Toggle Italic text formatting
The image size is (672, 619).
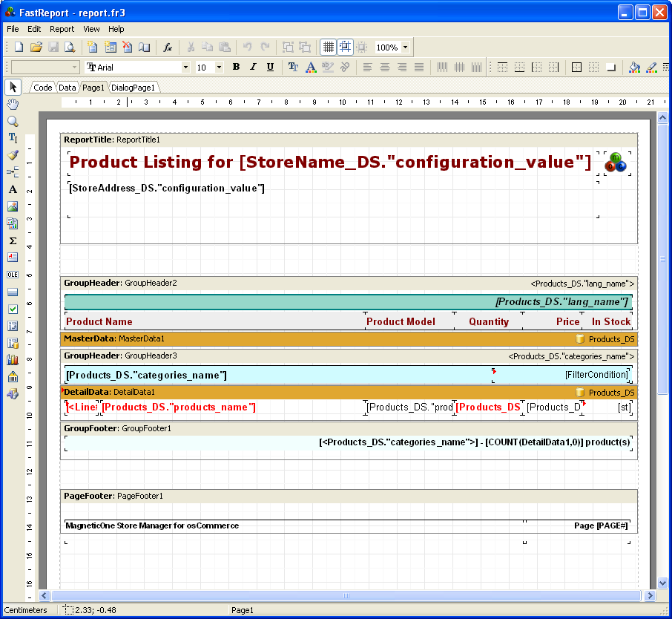point(253,68)
